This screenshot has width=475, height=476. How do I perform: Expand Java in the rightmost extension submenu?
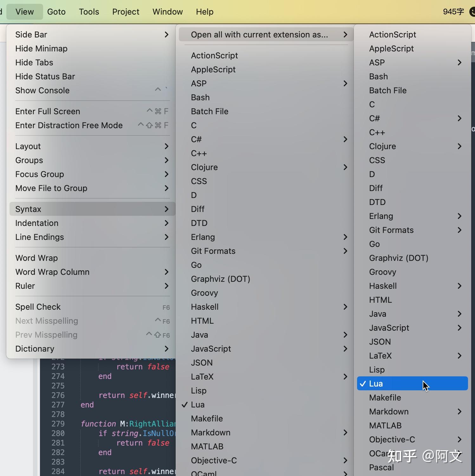(x=412, y=314)
